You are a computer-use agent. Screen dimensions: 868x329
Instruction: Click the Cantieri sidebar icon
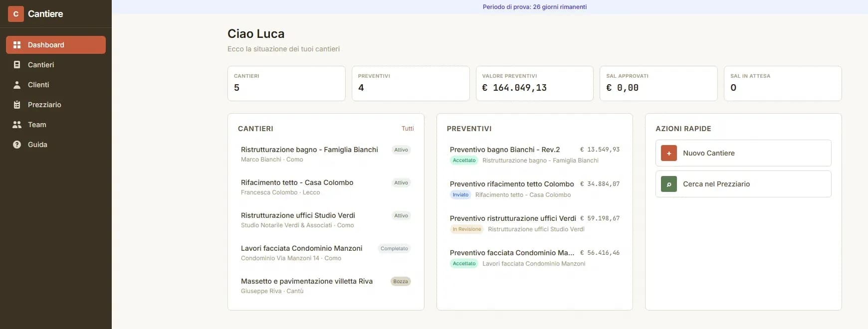coord(17,65)
